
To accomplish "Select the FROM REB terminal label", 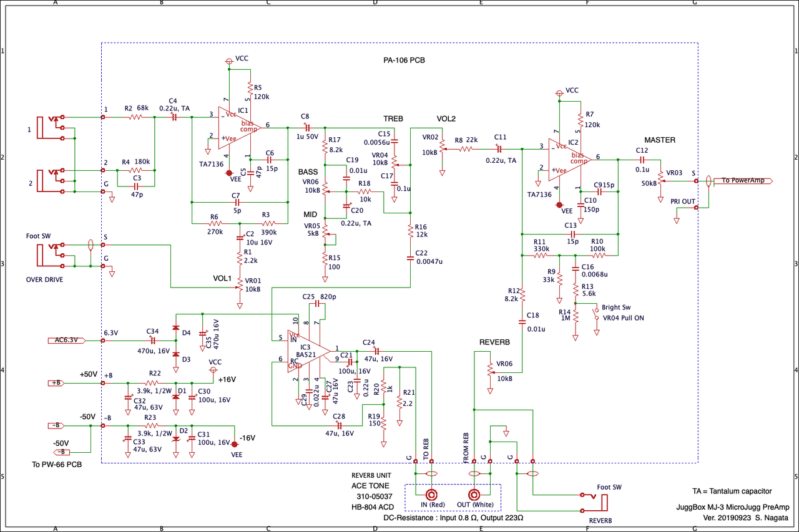I will click(x=465, y=449).
